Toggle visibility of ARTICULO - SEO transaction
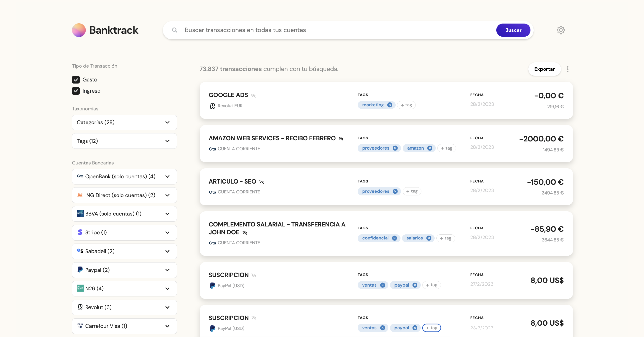644x337 pixels. pos(262,182)
